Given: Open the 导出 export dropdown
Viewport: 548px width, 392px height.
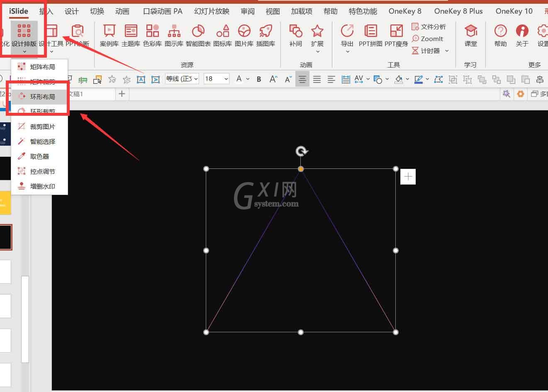Looking at the screenshot, I should coord(347,39).
